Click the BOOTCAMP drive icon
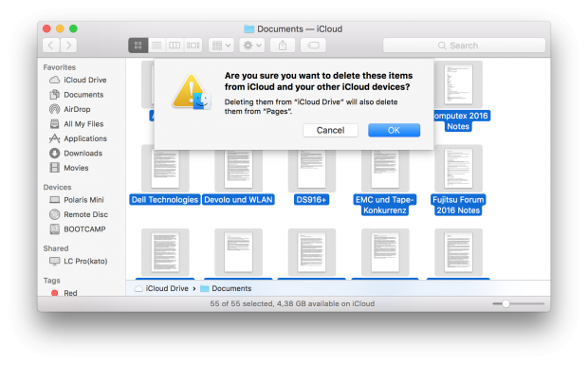 [x=55, y=229]
